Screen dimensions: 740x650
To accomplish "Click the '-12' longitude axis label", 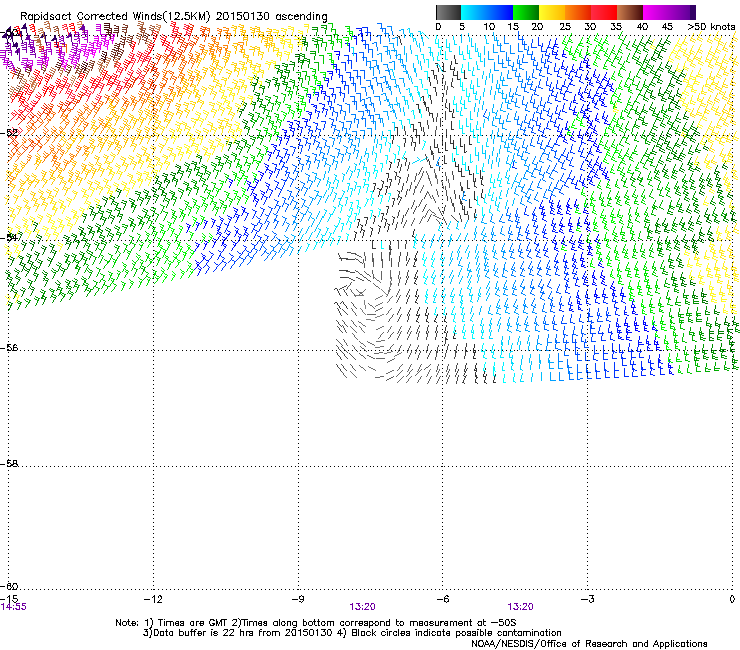I will tap(153, 599).
